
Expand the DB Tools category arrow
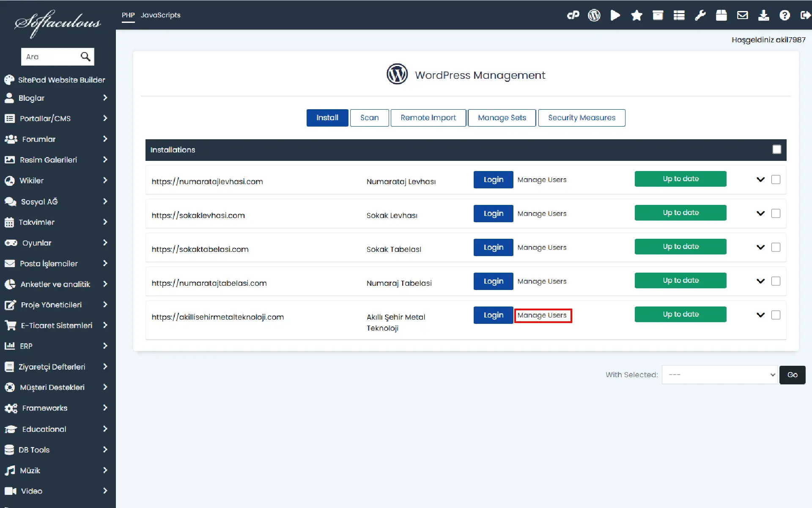(105, 450)
